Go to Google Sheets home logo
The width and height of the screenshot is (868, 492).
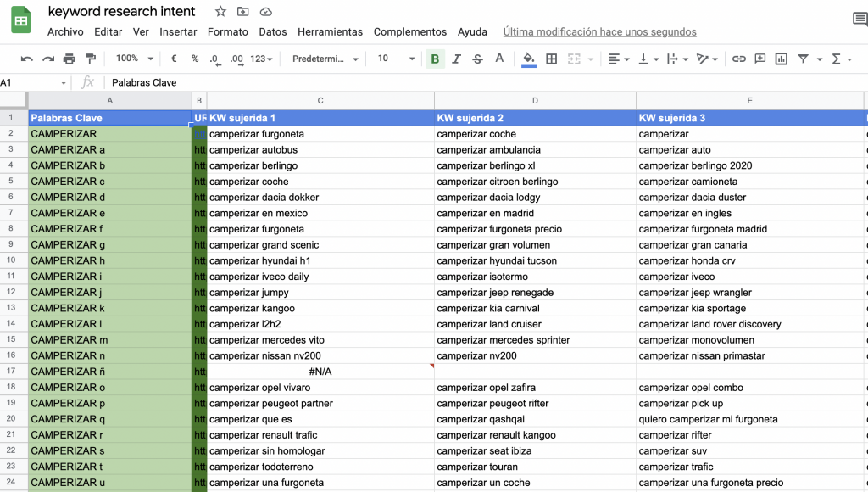click(x=21, y=20)
